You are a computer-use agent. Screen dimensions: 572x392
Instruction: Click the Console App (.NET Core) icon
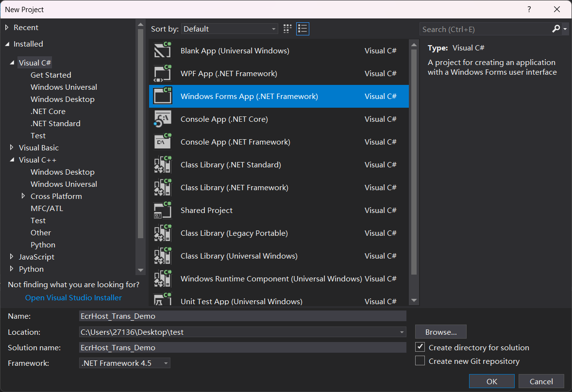tap(163, 119)
